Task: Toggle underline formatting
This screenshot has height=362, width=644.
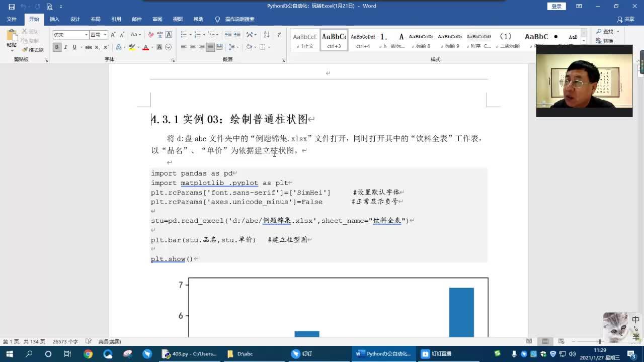Action: tap(74, 47)
